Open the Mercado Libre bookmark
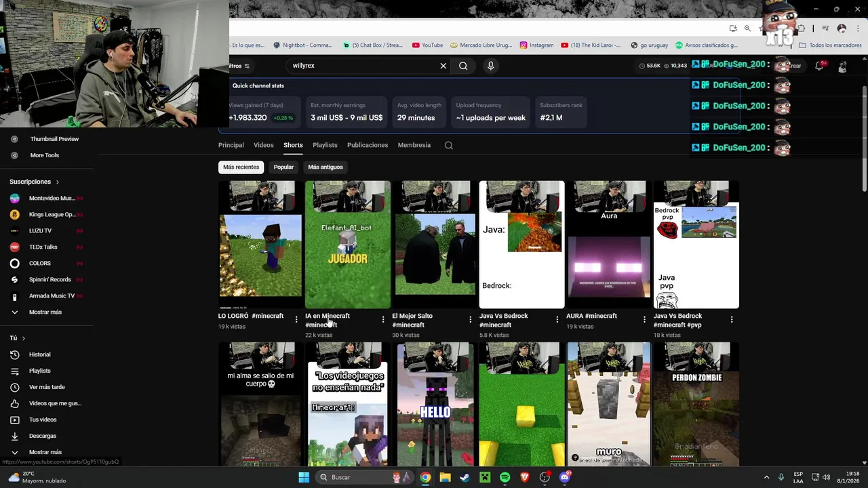868x488 pixels. tap(482, 45)
